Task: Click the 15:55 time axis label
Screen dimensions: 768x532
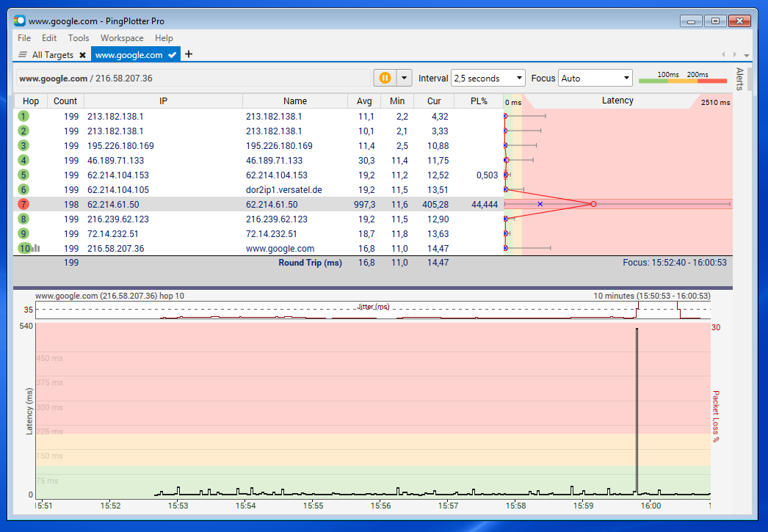Action: tap(314, 506)
